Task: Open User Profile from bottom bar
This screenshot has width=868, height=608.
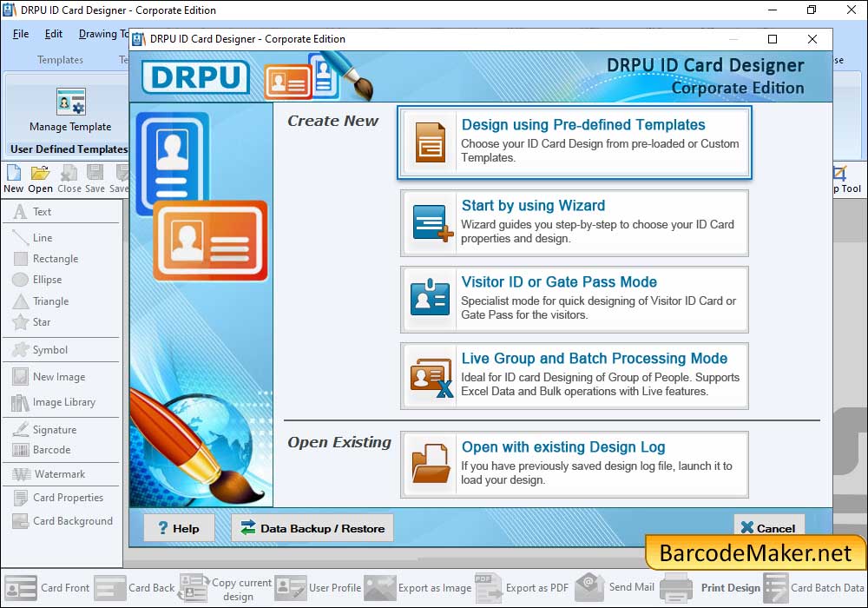Action: point(319,587)
